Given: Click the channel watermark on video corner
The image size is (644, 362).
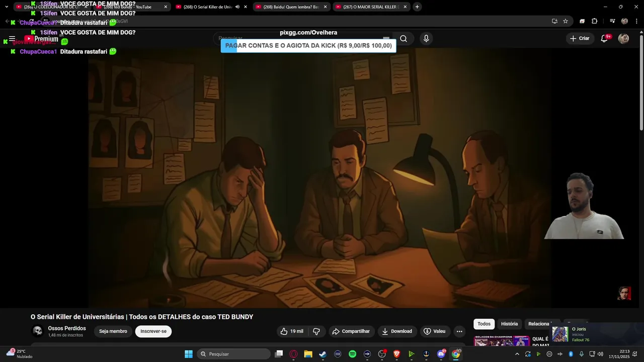Looking at the screenshot, I should point(624,294).
